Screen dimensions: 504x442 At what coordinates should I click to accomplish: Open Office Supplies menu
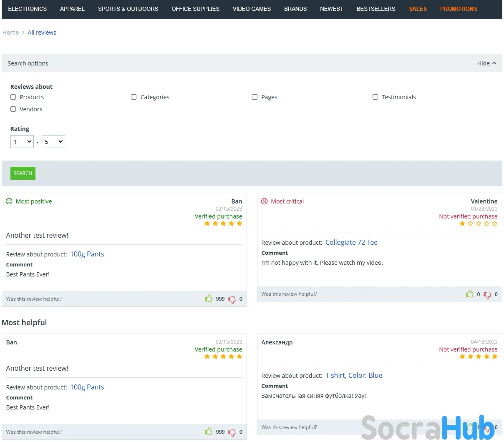[x=196, y=9]
